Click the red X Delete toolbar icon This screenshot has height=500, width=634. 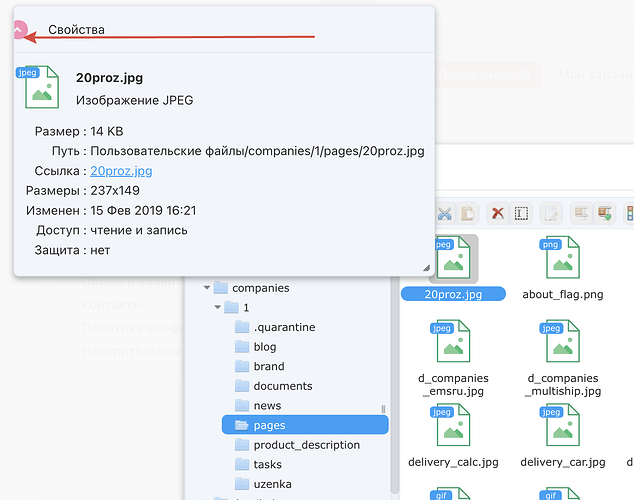pyautogui.click(x=497, y=213)
